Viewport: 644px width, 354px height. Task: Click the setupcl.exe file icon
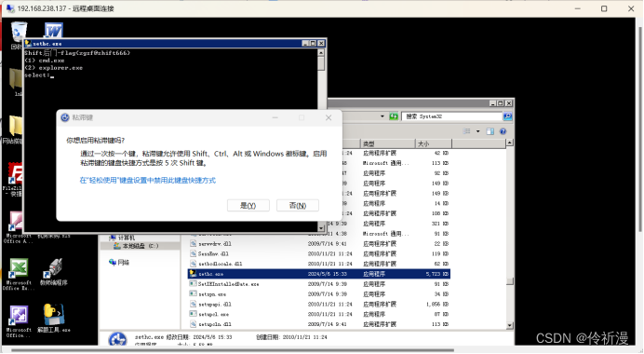[193, 314]
